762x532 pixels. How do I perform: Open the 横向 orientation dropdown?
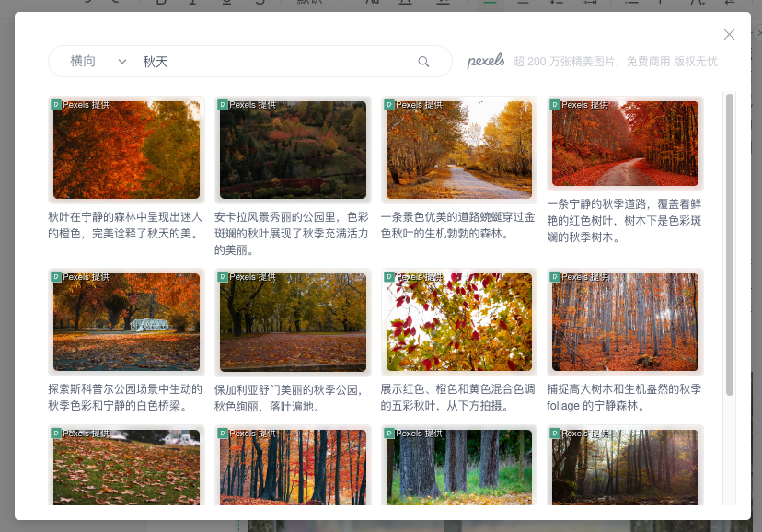98,62
